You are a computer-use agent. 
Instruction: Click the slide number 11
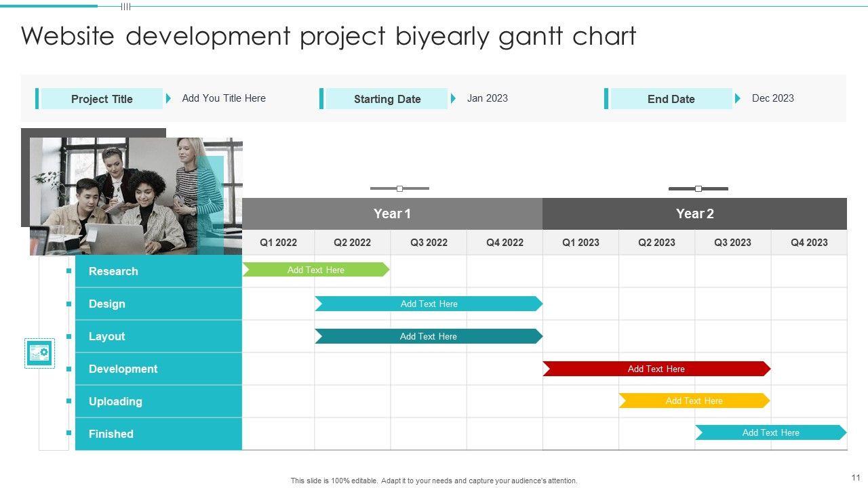click(854, 477)
